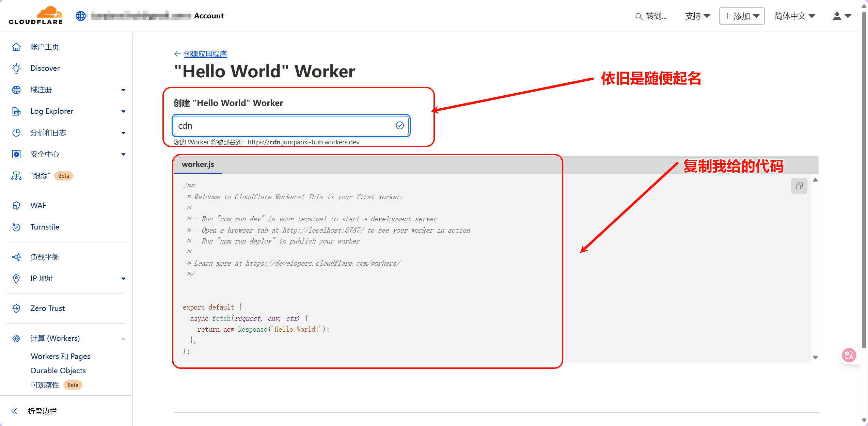Click the code editor scroll up arrow
Image resolution: width=868 pixels, height=426 pixels.
(x=815, y=180)
